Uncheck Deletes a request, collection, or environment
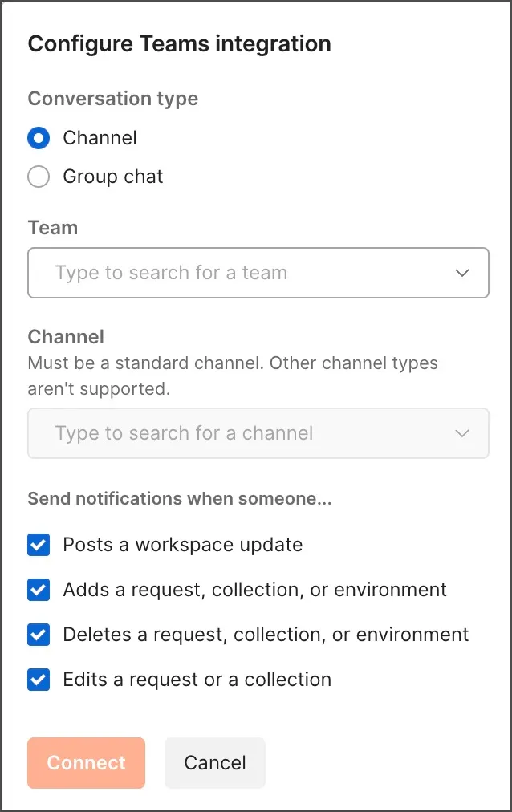 tap(39, 635)
